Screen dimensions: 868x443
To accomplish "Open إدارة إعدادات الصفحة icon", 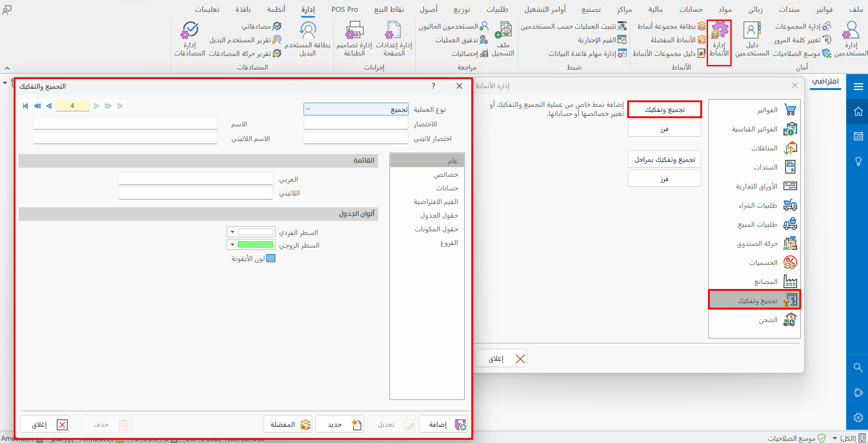I will (394, 40).
